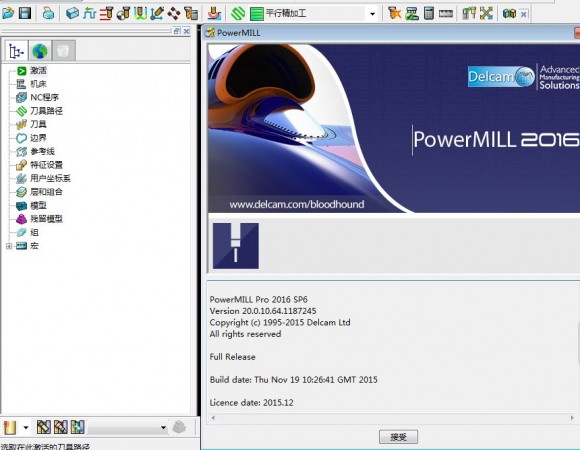
Task: Open block definition with the blue box icon
Action: click(72, 14)
